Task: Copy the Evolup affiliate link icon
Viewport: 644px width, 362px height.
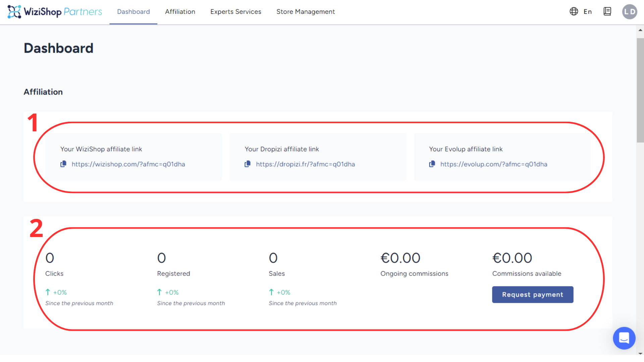Action: tap(432, 164)
